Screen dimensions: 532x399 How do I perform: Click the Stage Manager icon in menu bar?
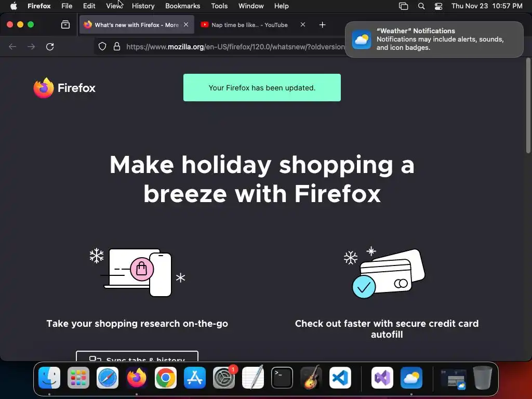tap(403, 6)
